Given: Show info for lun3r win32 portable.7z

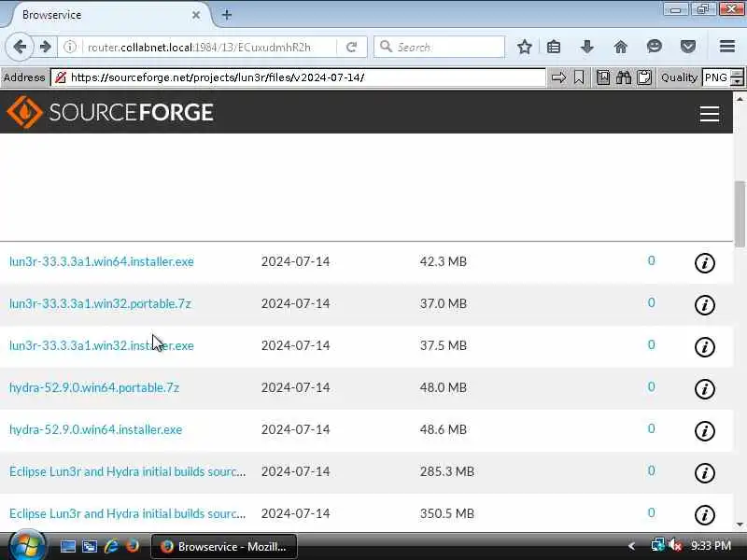Looking at the screenshot, I should (705, 305).
